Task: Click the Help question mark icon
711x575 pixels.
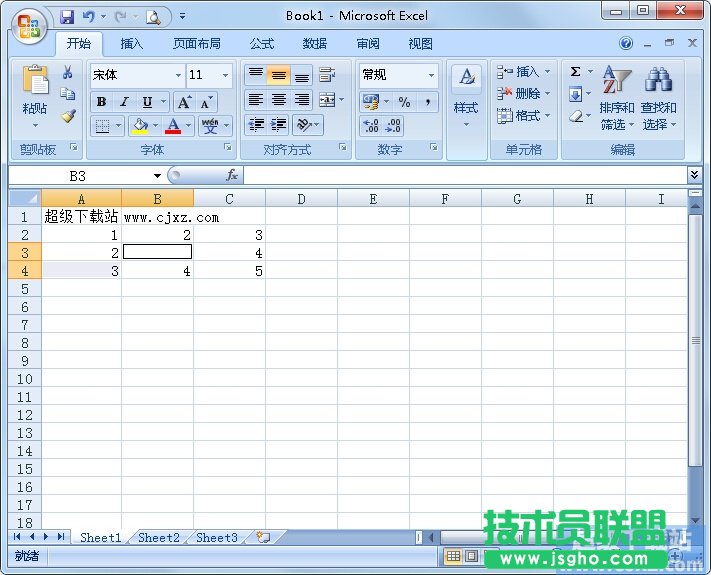Action: [x=626, y=44]
